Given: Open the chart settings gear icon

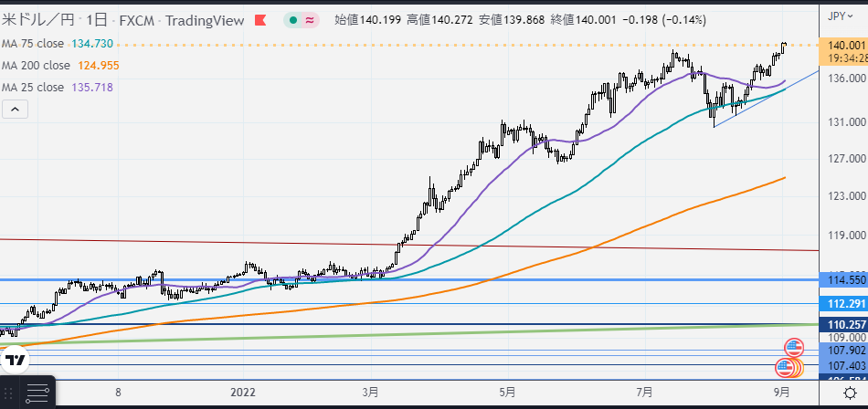Looking at the screenshot, I should [851, 393].
